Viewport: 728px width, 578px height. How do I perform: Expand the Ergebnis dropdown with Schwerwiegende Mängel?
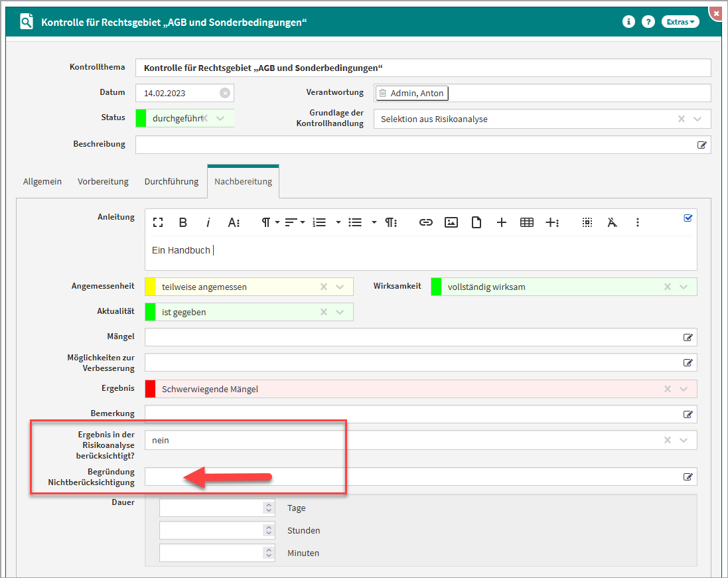pyautogui.click(x=684, y=389)
